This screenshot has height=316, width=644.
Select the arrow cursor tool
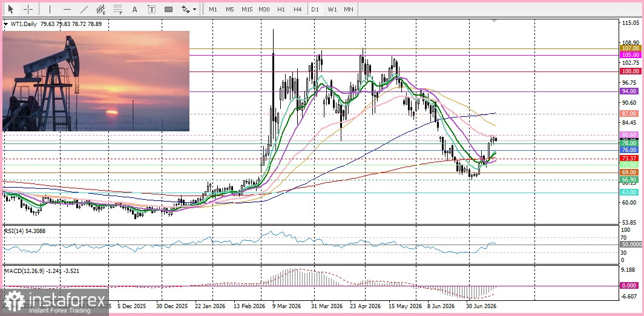click(11, 9)
